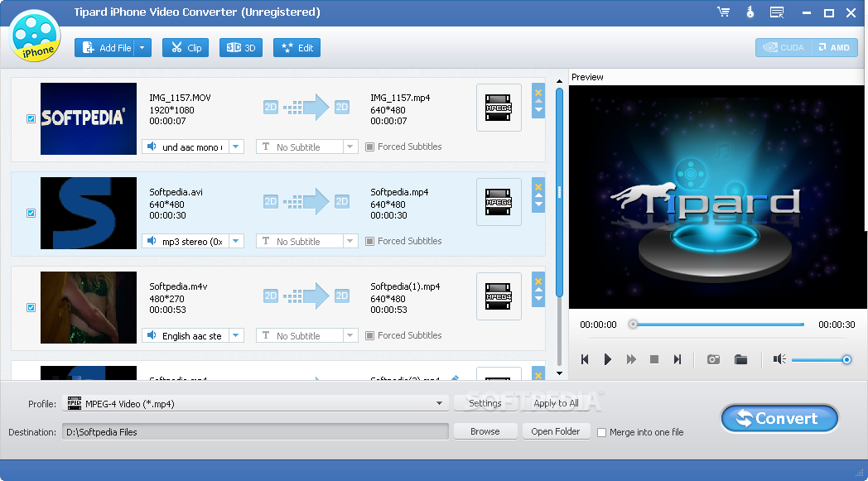Select the Softpedia.avi thumbnail

click(89, 213)
